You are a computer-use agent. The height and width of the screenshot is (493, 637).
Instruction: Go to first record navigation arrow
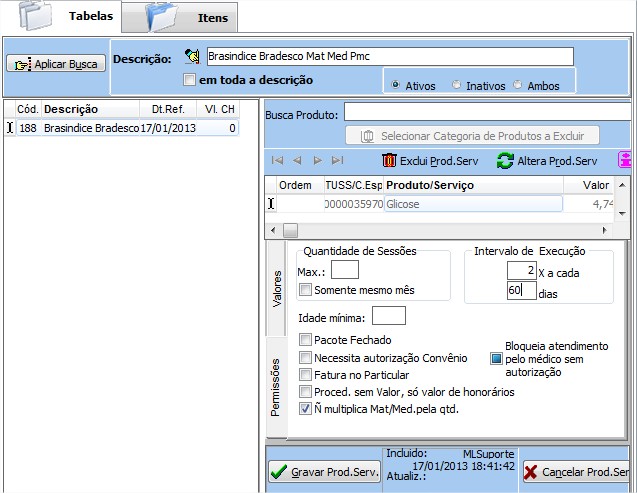click(x=277, y=160)
